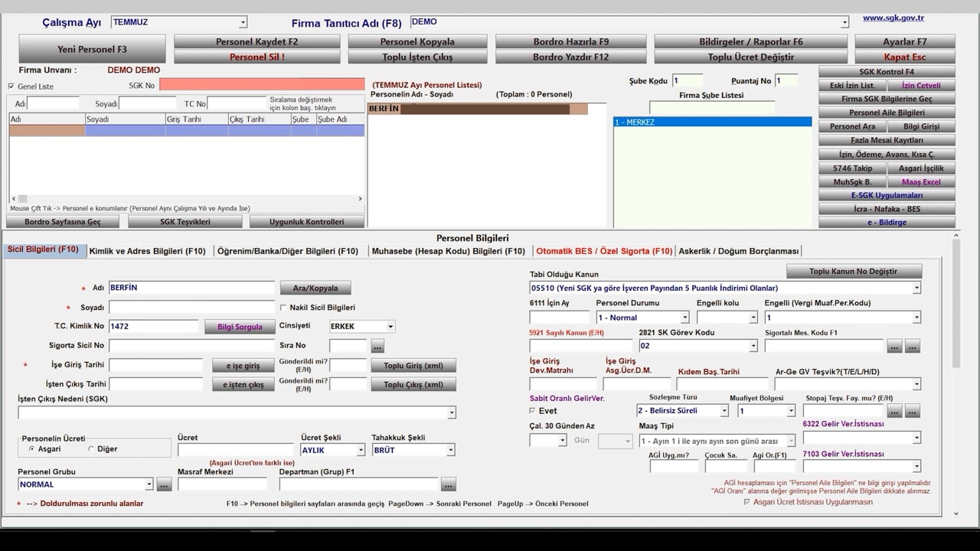Image resolution: width=980 pixels, height=551 pixels.
Task: Click the Bilgi Sorgula button
Action: pos(240,327)
